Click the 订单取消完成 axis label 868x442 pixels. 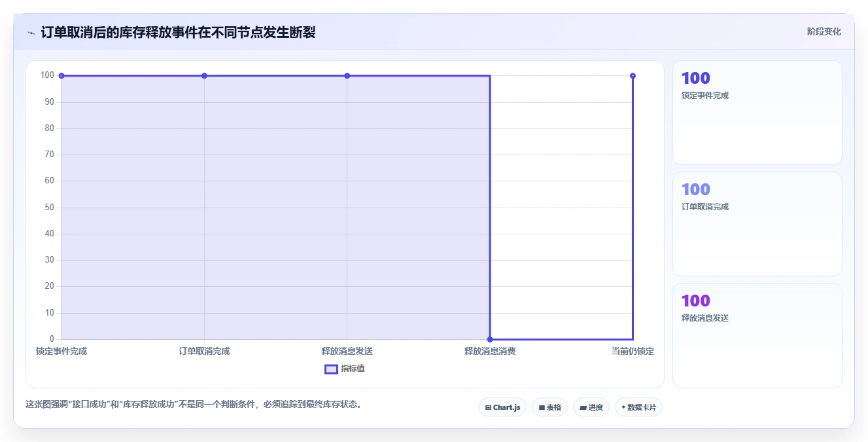point(204,352)
